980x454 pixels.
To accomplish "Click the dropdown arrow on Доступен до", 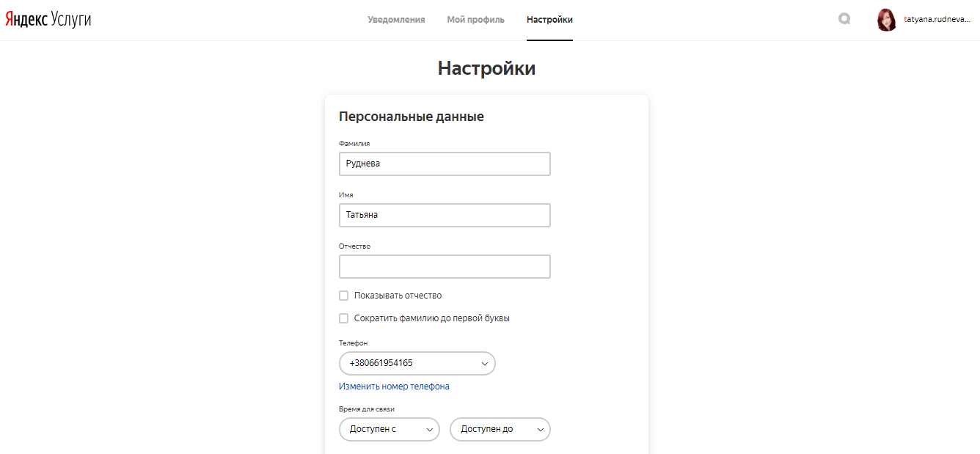I will (x=540, y=429).
